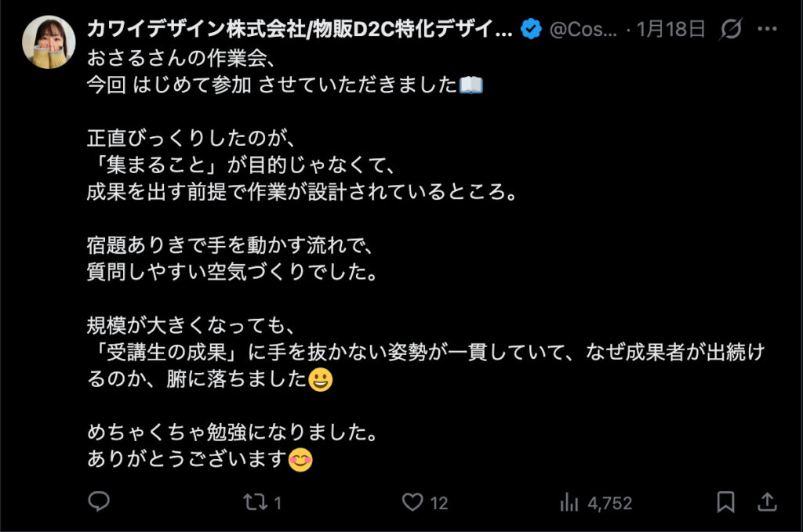Click the blue verified checkmark badge
The image size is (803, 532).
point(532,30)
